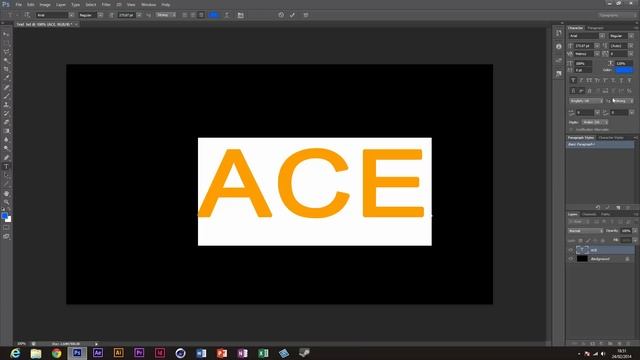
Task: Toggle All Caps in Character panel
Action: (x=589, y=80)
